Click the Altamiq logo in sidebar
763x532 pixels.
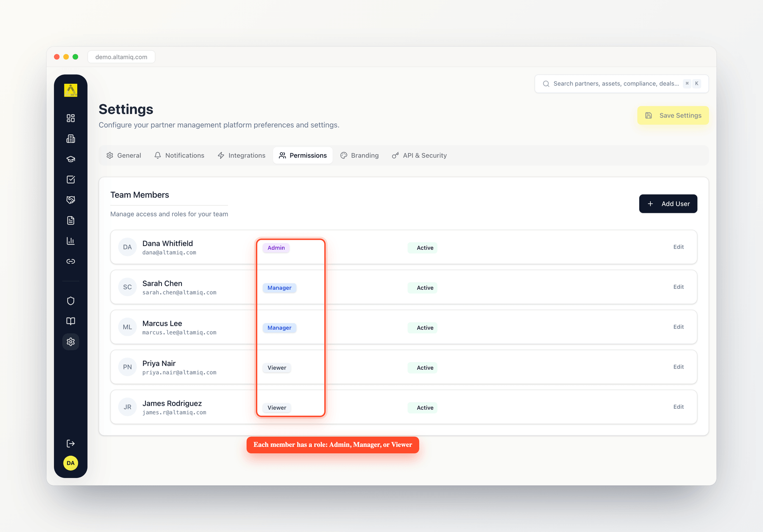pos(71,90)
